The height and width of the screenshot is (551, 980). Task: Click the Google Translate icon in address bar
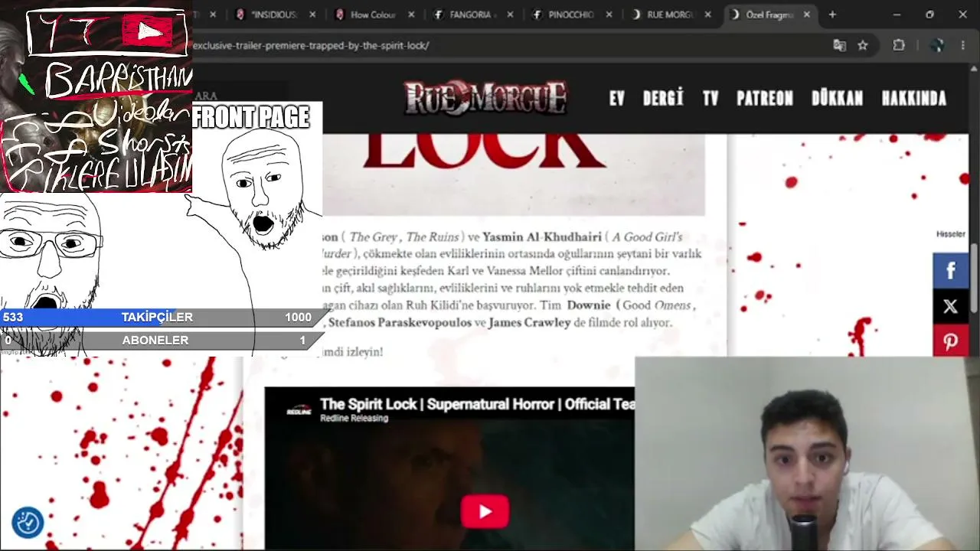pos(840,45)
